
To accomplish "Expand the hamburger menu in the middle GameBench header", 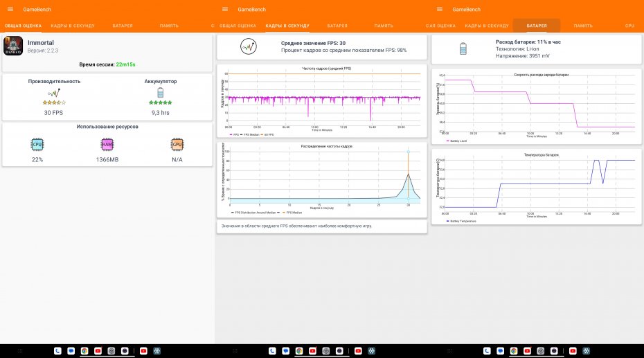I will coord(225,9).
